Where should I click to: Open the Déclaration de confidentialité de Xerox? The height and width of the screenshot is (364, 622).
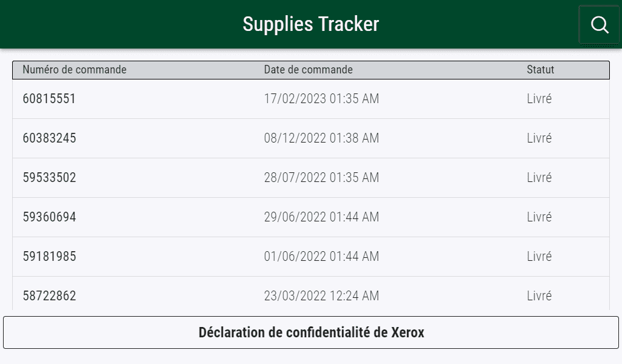(311, 332)
